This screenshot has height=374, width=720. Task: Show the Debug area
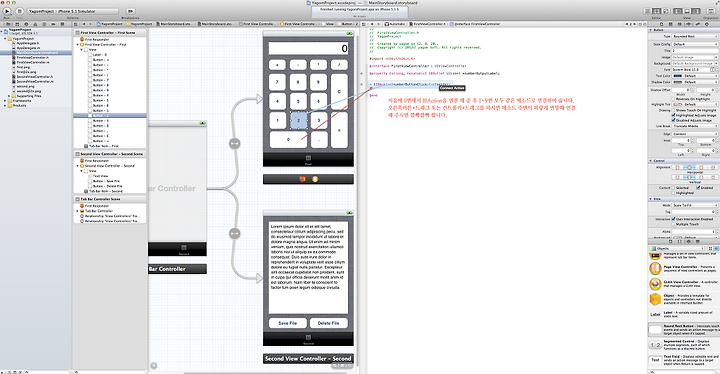pyautogui.click(x=687, y=11)
